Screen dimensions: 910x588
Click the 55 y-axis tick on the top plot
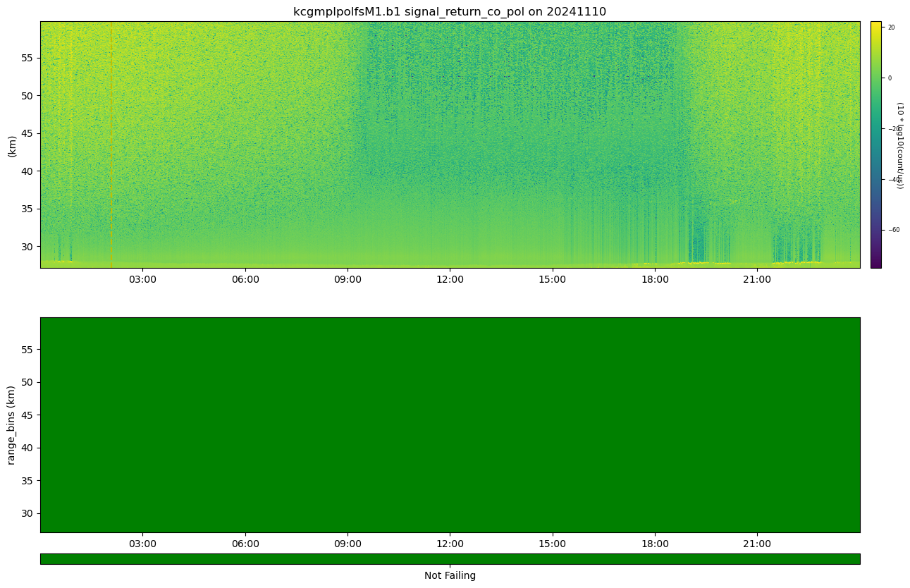point(28,58)
